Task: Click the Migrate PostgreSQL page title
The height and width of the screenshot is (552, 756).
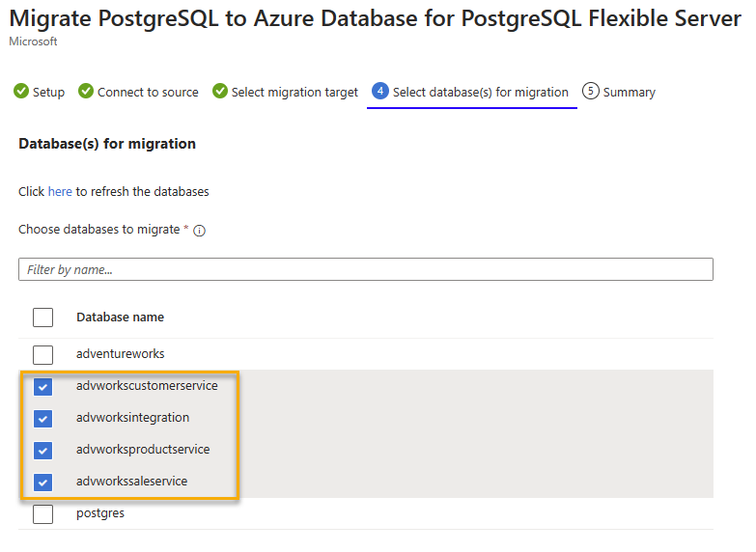Action: (376, 18)
